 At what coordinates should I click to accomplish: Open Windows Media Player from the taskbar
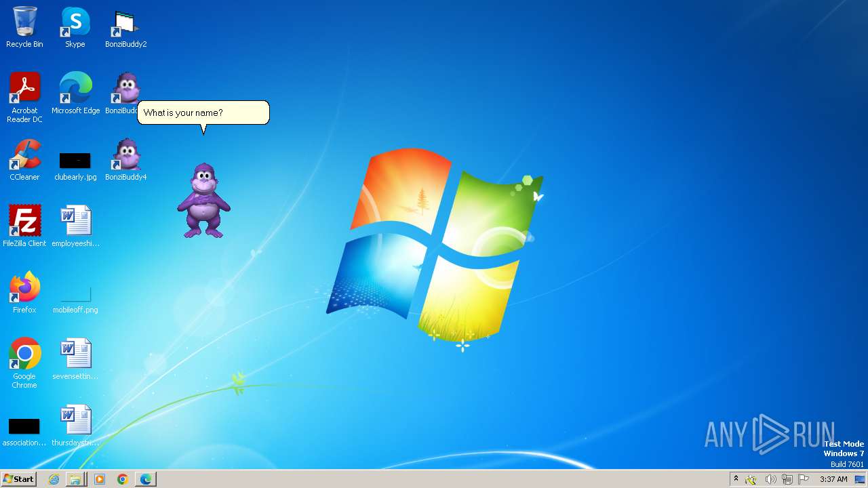coord(100,479)
